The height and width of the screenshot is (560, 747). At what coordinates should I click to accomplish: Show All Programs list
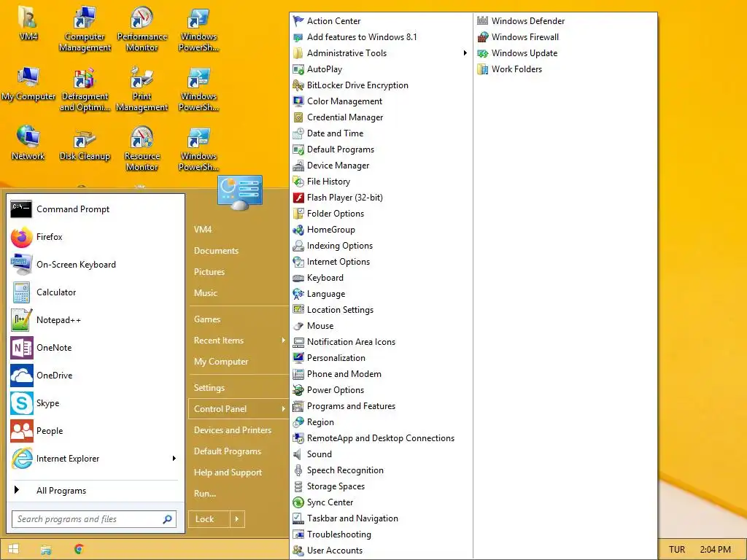[96, 491]
